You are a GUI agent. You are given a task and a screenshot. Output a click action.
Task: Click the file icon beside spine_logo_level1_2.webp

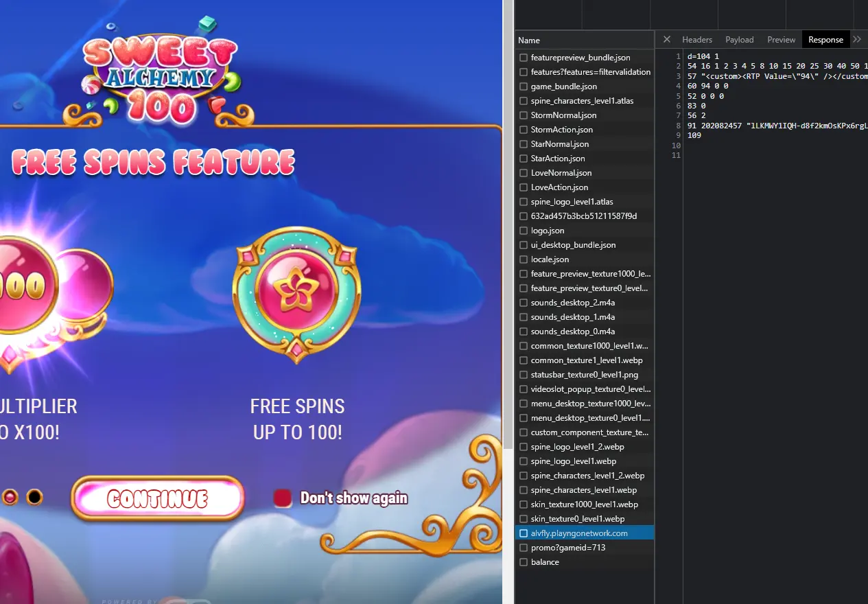(524, 447)
